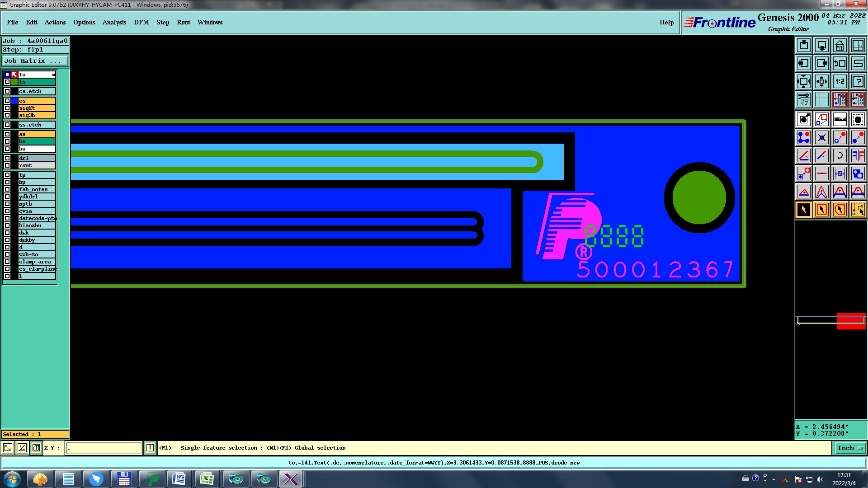Screen dimensions: 868x488
Task: Click the net selection tool icon
Action: click(x=858, y=210)
